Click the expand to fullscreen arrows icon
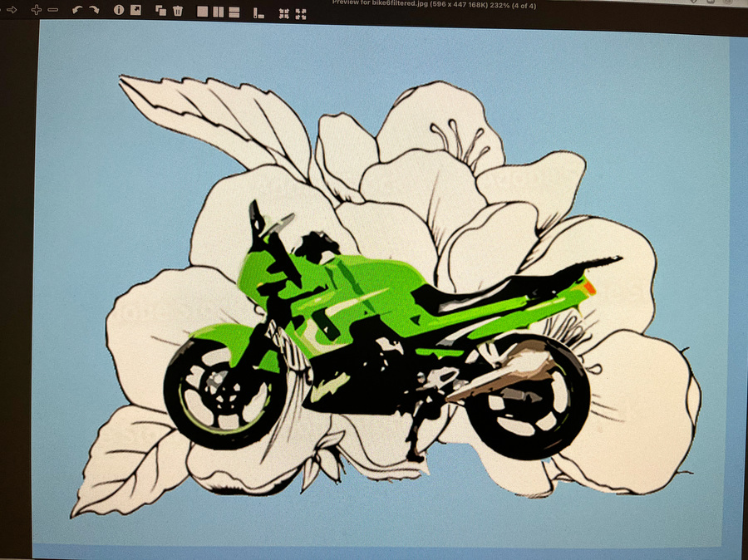 (301, 12)
